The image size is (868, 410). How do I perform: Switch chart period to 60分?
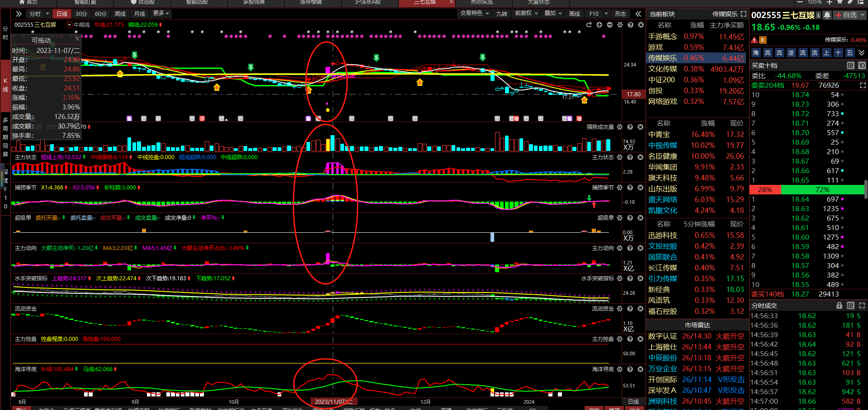tap(101, 14)
